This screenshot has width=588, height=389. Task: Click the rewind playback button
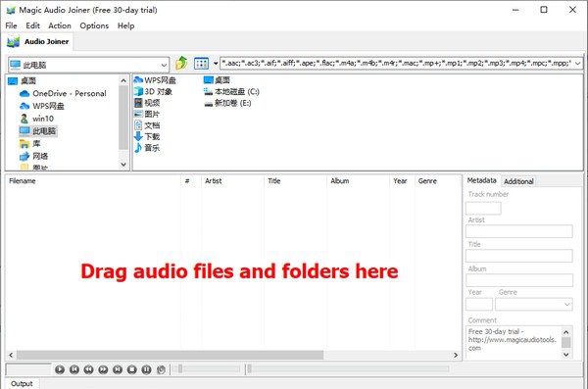pos(88,369)
